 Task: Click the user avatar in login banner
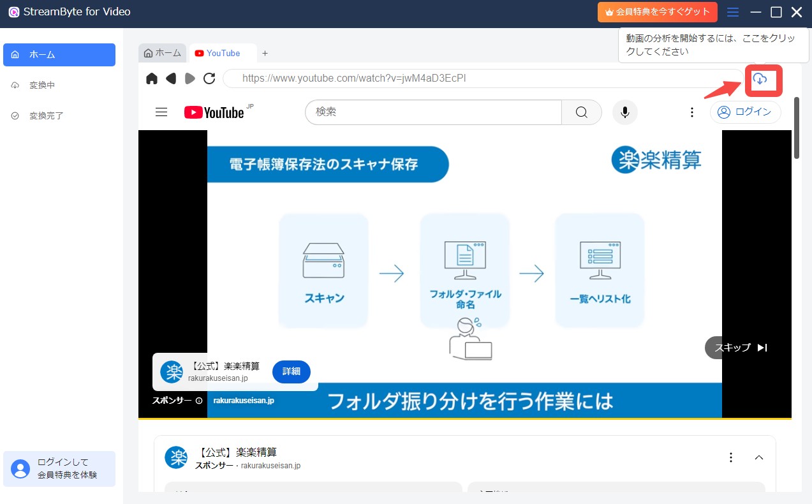click(20, 469)
